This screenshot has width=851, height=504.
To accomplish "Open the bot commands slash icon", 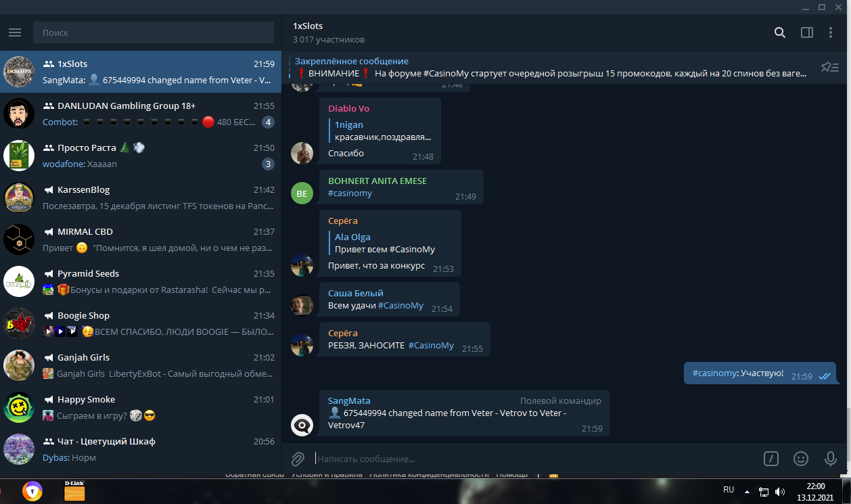I will [x=771, y=459].
